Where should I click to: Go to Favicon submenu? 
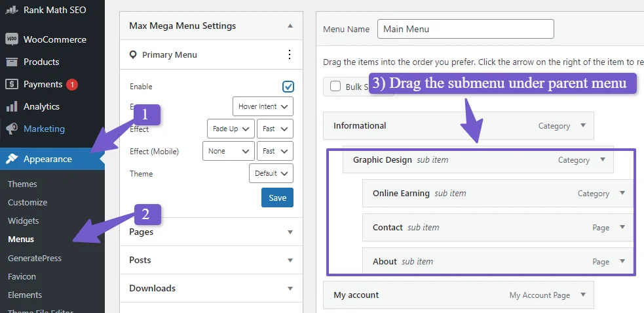pyautogui.click(x=22, y=276)
